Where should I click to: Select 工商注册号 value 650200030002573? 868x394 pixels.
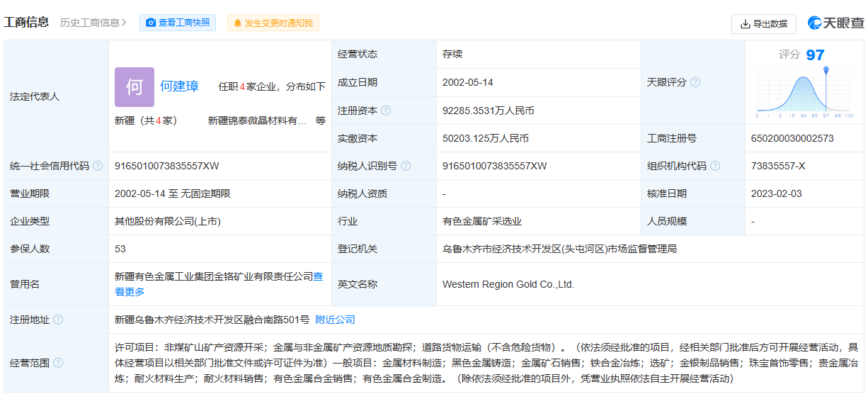[x=792, y=138]
